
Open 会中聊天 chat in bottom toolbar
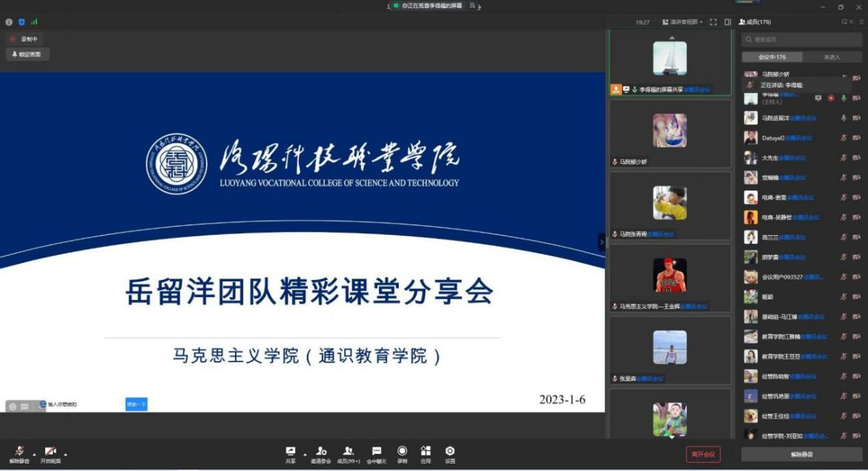point(377,453)
